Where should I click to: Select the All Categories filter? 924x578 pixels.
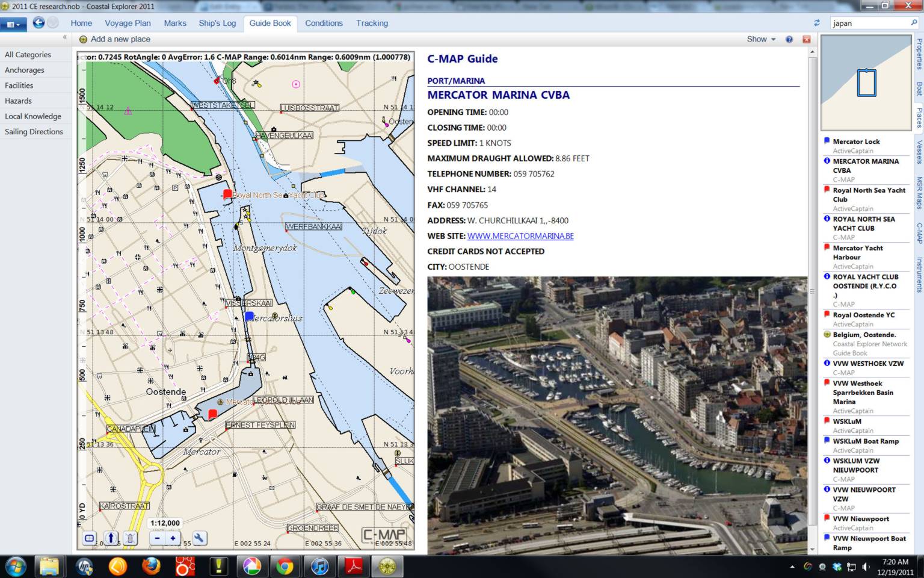(x=36, y=54)
